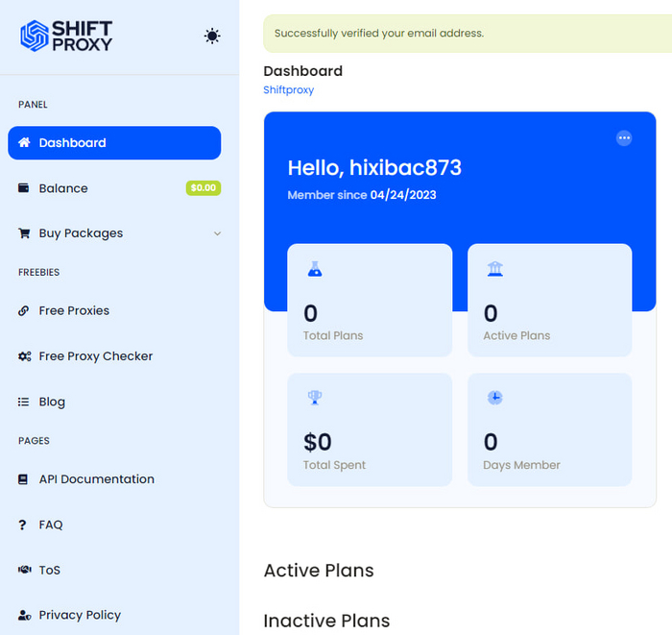Open the three-dots menu on welcome card
Image resolution: width=672 pixels, height=635 pixels.
624,138
